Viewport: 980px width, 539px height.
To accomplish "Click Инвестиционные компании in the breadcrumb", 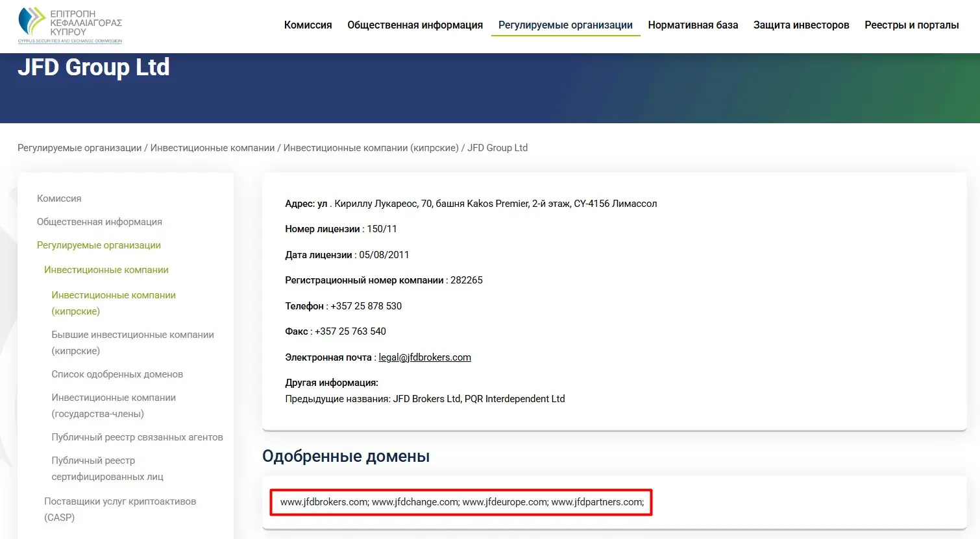I will (212, 147).
